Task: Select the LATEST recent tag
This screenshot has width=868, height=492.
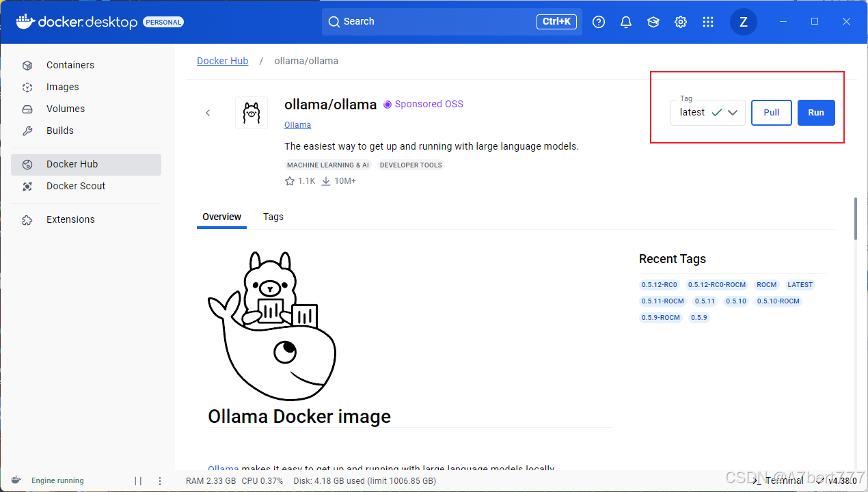Action: click(800, 285)
